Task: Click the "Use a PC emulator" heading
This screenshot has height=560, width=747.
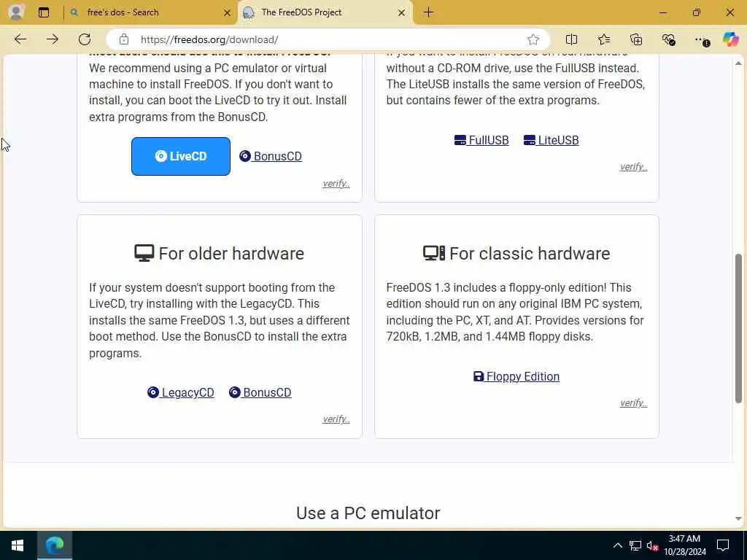Action: 368,513
